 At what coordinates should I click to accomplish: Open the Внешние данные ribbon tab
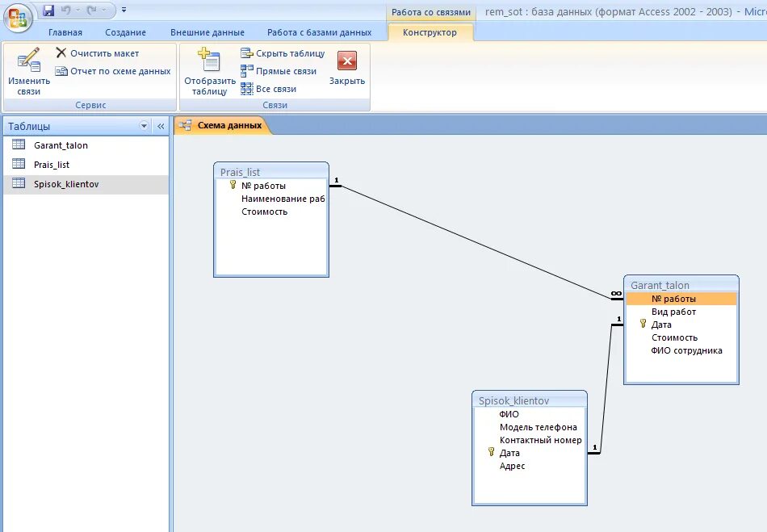click(207, 32)
